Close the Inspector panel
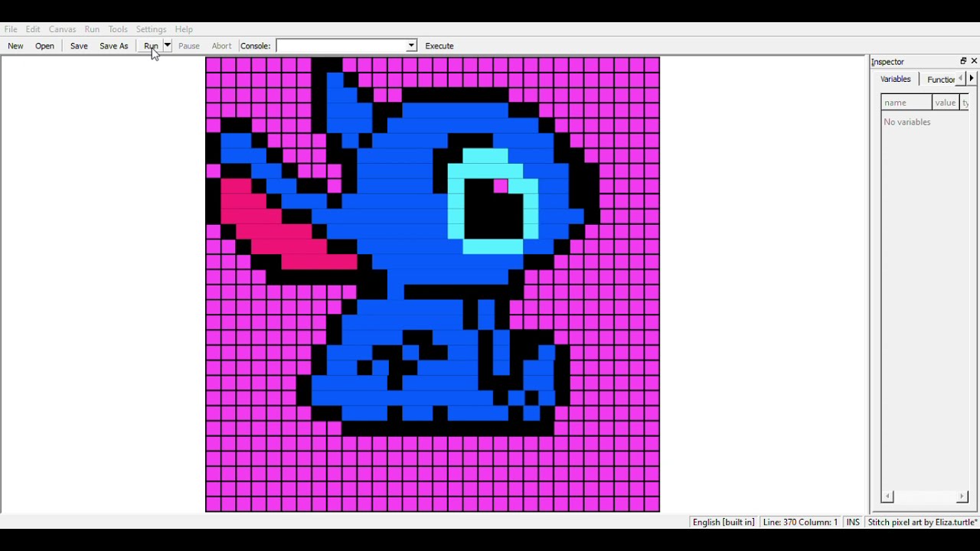 974,61
